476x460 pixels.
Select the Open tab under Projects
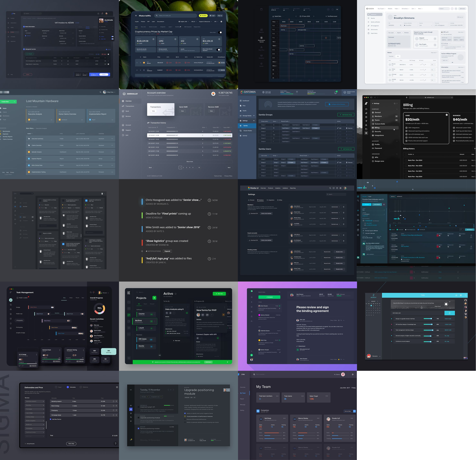point(145,304)
